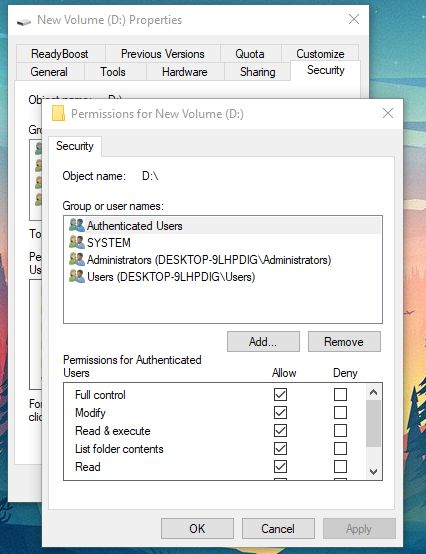Click the Full control permission label

tap(100, 395)
